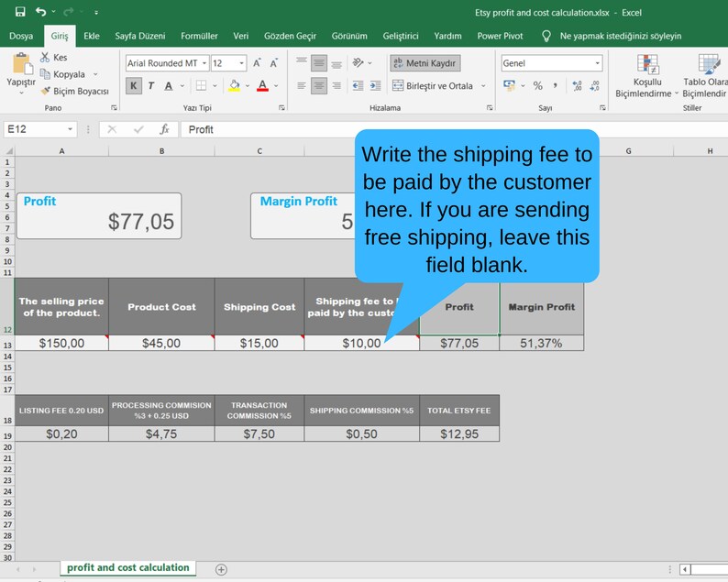Expand the Name Box dropdown arrow

point(70,129)
